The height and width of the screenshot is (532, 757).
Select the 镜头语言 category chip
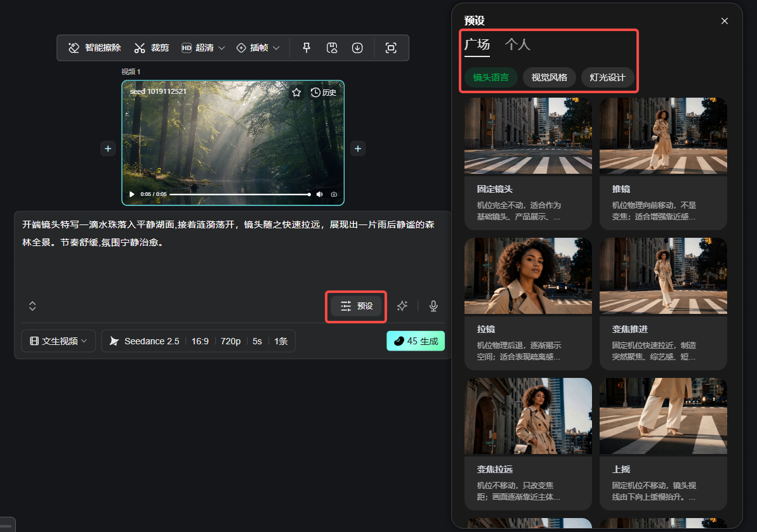[490, 77]
